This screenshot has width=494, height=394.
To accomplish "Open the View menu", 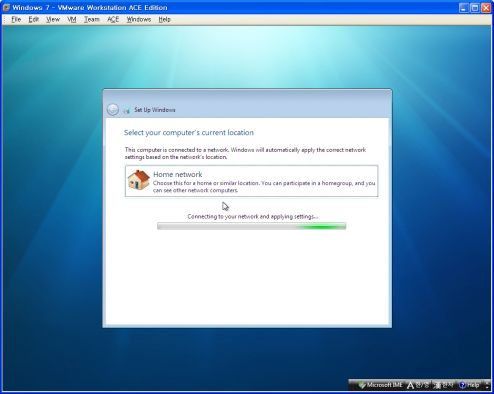I will tap(53, 19).
